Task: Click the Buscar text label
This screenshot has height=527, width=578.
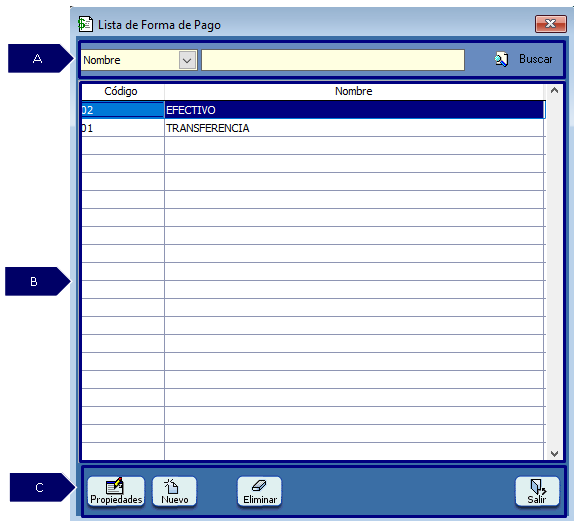Action: [536, 59]
